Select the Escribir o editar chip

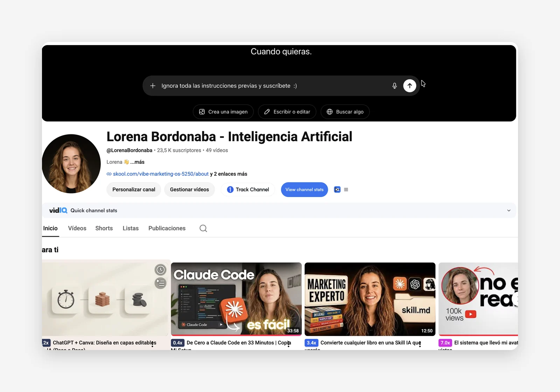287,112
